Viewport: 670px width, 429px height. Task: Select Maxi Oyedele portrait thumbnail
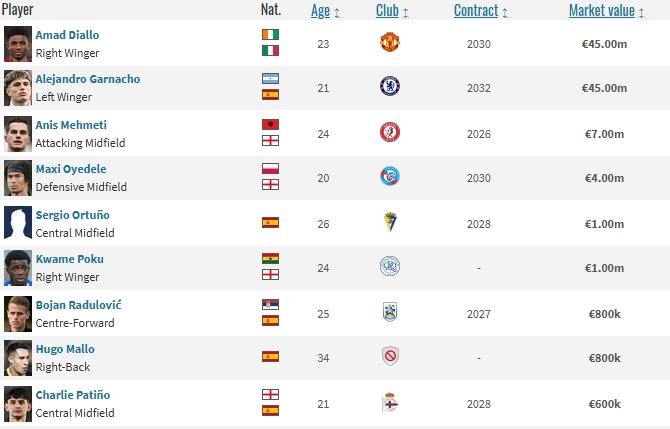pos(18,178)
